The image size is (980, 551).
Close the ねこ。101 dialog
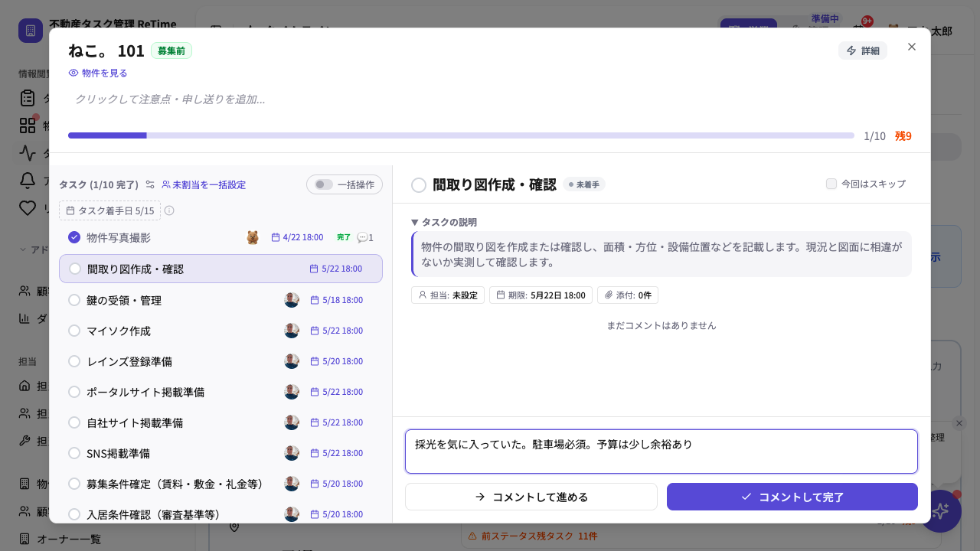pyautogui.click(x=912, y=47)
